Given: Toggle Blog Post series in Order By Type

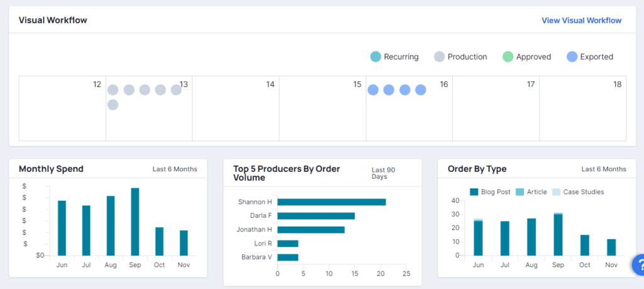Looking at the screenshot, I should coord(490,192).
